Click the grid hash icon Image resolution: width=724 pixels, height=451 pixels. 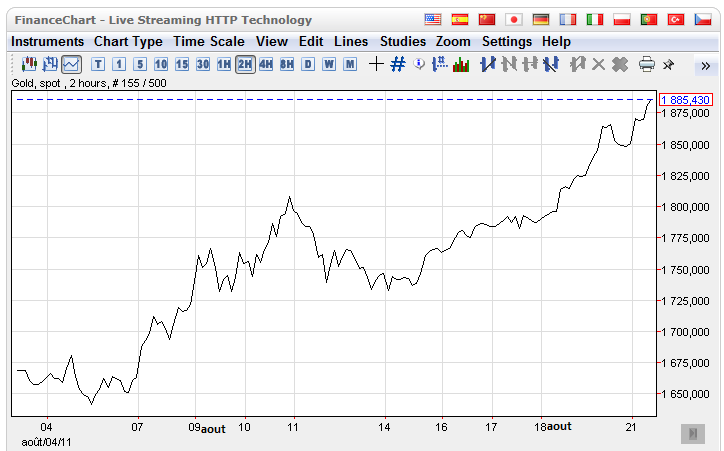pyautogui.click(x=397, y=64)
